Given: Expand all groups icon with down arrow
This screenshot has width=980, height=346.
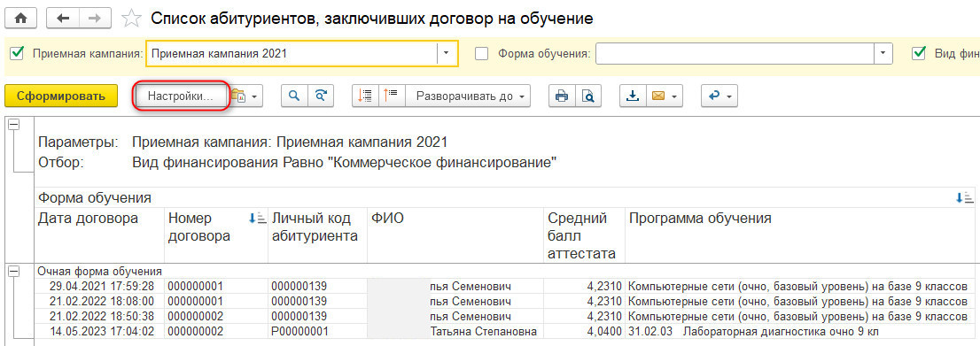Looking at the screenshot, I should 365,96.
